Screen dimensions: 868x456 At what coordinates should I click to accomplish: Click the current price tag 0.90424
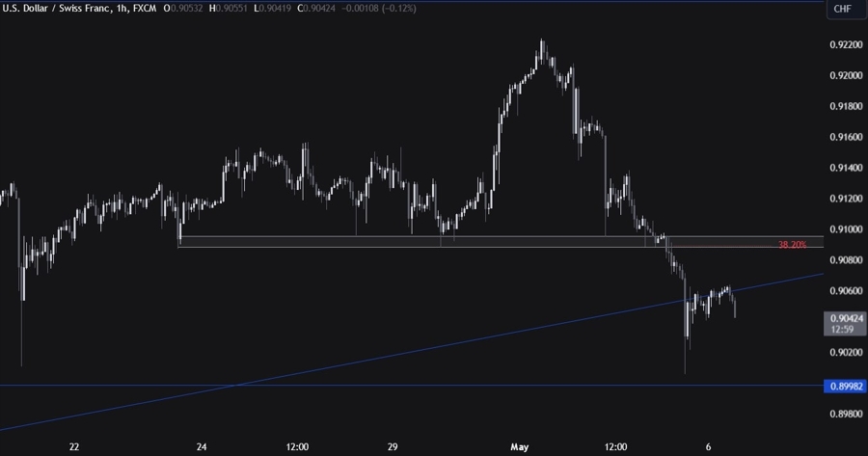(845, 317)
